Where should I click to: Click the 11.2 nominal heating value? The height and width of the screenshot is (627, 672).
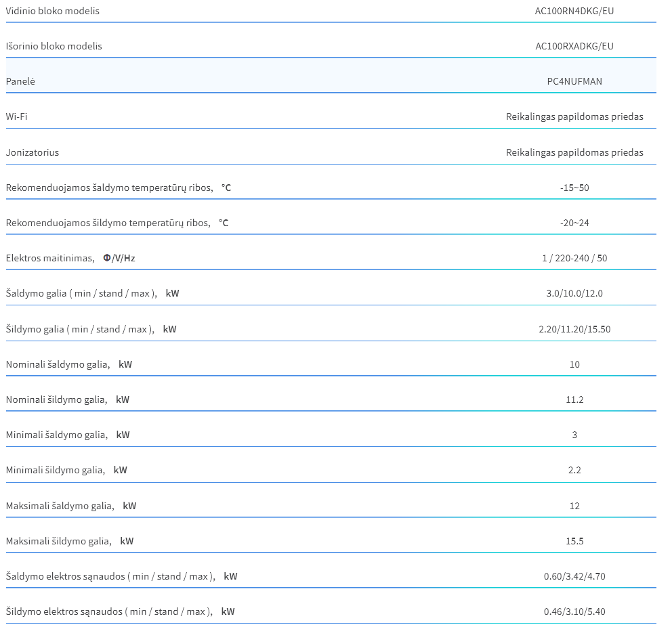574,399
